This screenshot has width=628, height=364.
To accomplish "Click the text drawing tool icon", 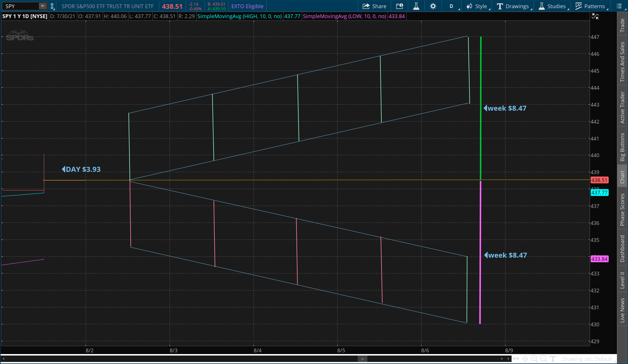I will [x=553, y=359].
